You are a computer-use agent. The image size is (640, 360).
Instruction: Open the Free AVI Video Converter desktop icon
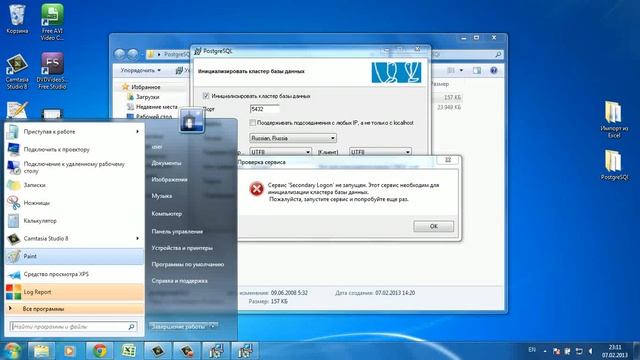pos(52,22)
